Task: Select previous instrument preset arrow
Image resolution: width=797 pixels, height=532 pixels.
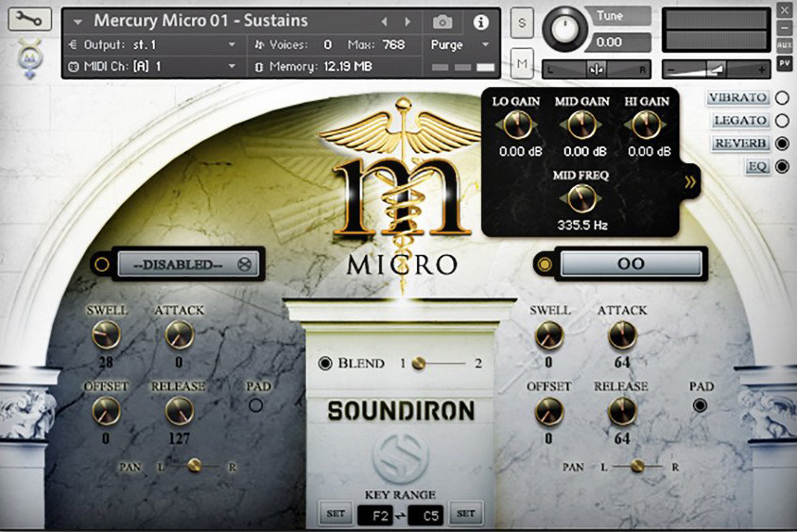Action: [385, 21]
